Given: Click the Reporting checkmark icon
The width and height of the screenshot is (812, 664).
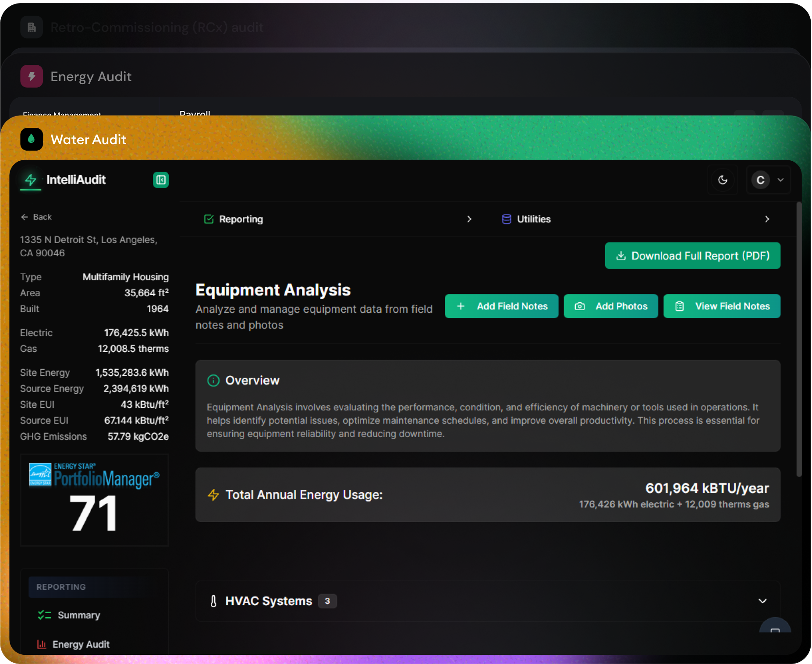Looking at the screenshot, I should tap(209, 219).
